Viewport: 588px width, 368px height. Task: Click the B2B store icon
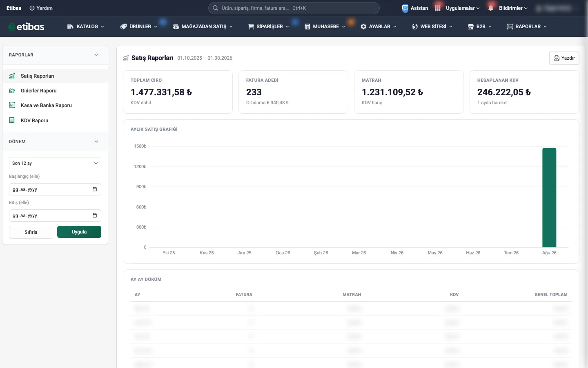pyautogui.click(x=471, y=27)
